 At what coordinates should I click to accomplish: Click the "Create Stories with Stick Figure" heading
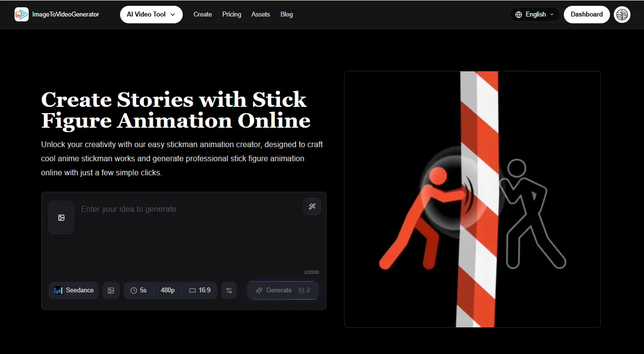[x=175, y=110]
